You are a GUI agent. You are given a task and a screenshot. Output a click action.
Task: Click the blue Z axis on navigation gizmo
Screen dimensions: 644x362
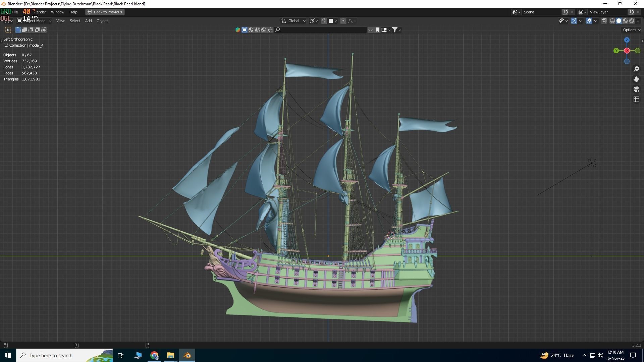tap(627, 40)
